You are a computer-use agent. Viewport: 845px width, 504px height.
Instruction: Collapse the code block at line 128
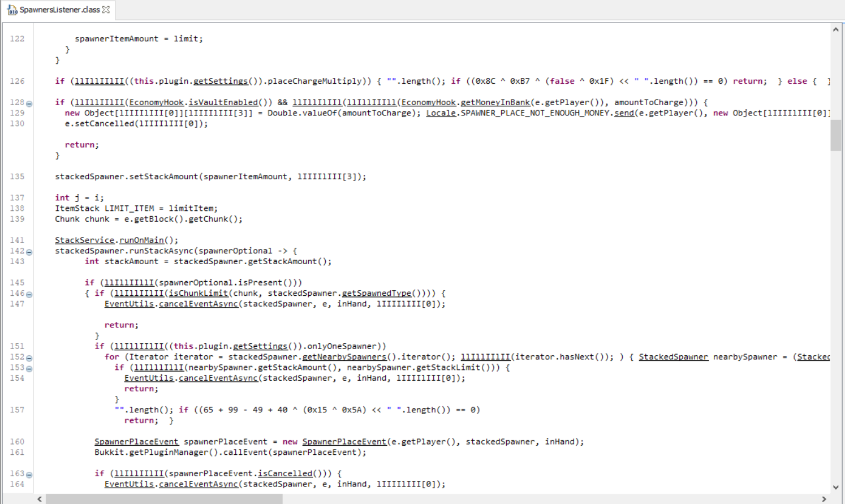click(29, 104)
